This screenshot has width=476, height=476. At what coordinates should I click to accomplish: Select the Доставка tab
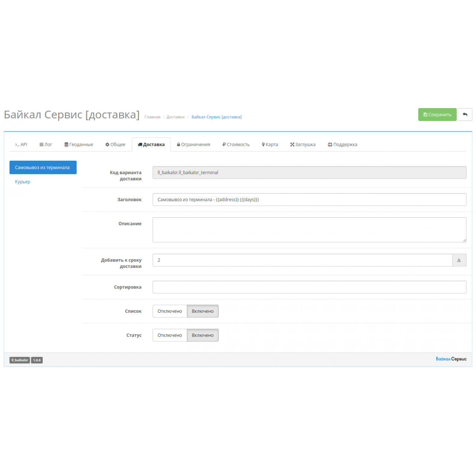tap(151, 144)
